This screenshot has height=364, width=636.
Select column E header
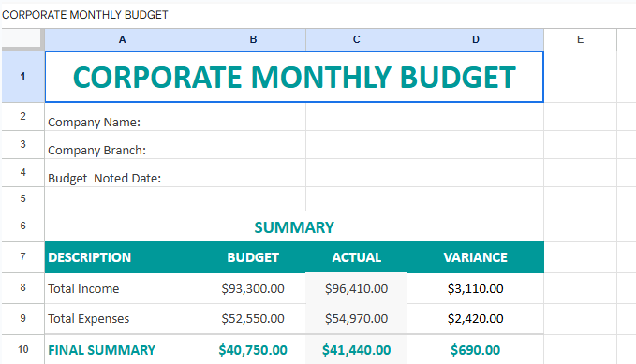click(581, 39)
